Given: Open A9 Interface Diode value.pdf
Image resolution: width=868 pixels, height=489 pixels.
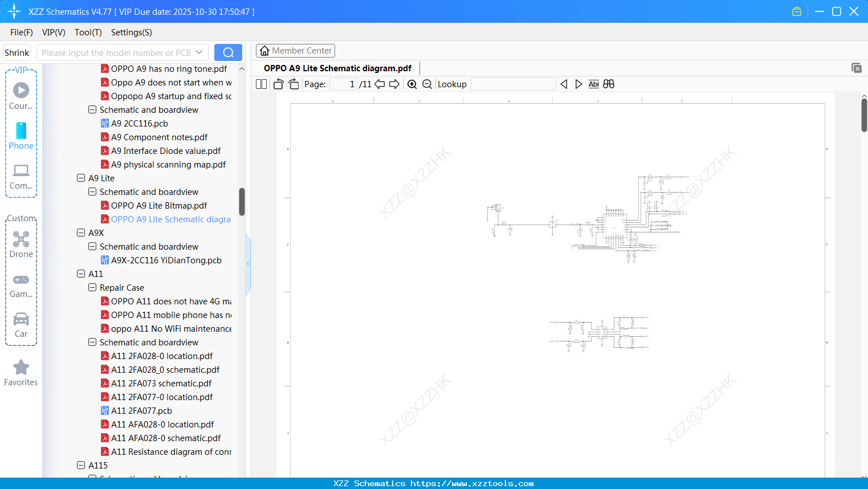Looking at the screenshot, I should click(x=166, y=150).
